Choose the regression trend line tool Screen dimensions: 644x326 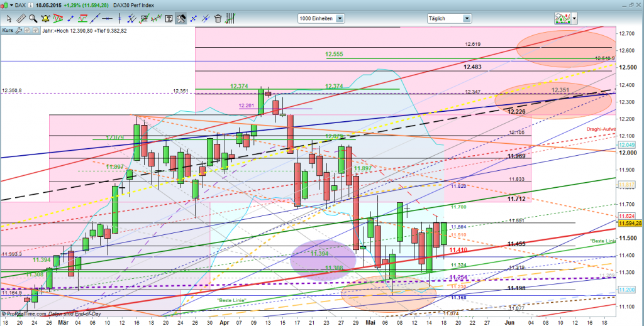[156, 18]
